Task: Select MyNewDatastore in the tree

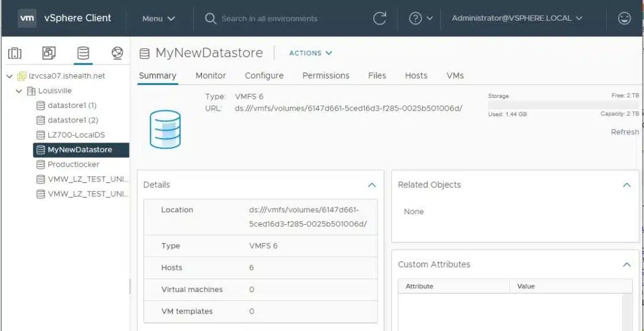Action: (81, 149)
